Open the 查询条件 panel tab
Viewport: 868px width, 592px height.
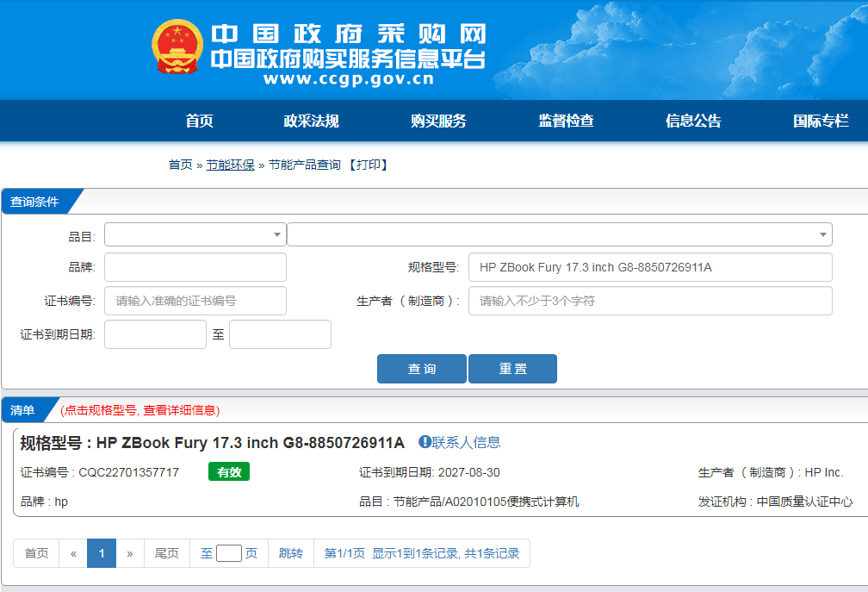click(34, 202)
